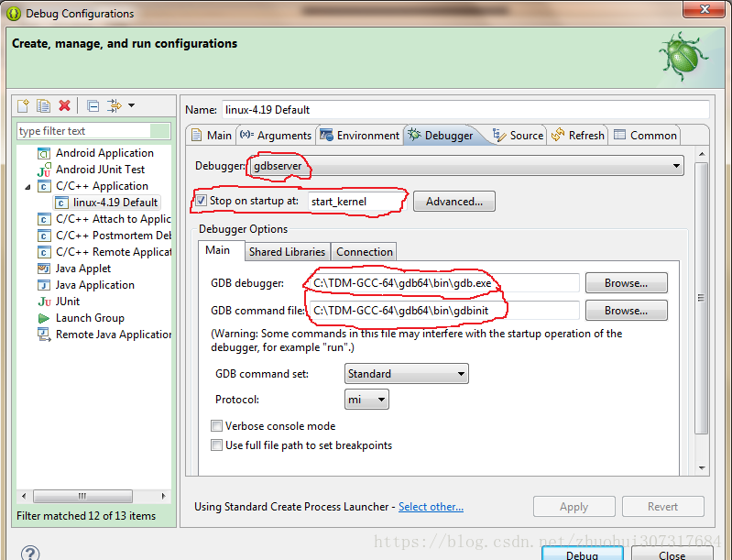Switch to the Common tab

point(645,136)
